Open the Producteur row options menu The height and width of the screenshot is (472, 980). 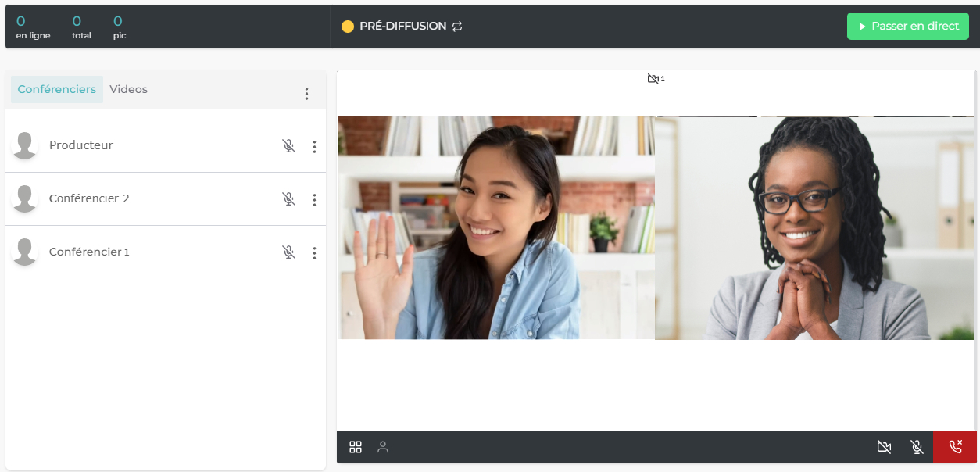pyautogui.click(x=314, y=146)
